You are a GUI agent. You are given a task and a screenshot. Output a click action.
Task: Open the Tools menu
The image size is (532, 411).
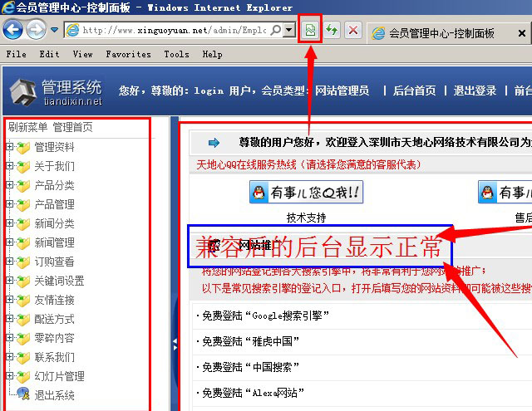176,54
